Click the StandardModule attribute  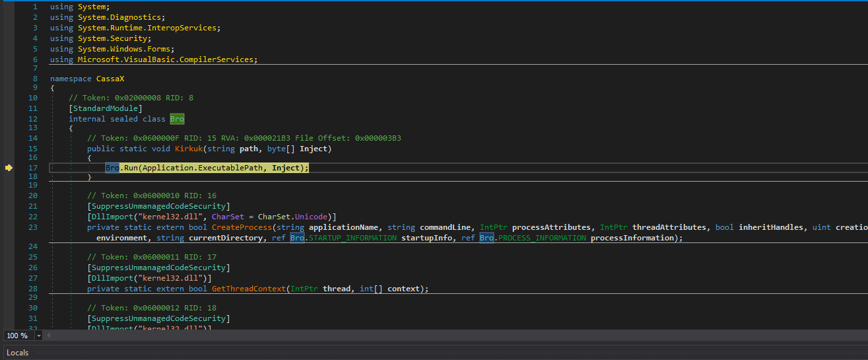click(x=106, y=108)
